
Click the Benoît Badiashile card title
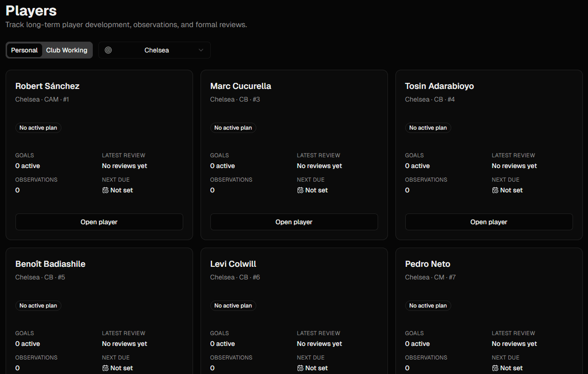pyautogui.click(x=51, y=264)
